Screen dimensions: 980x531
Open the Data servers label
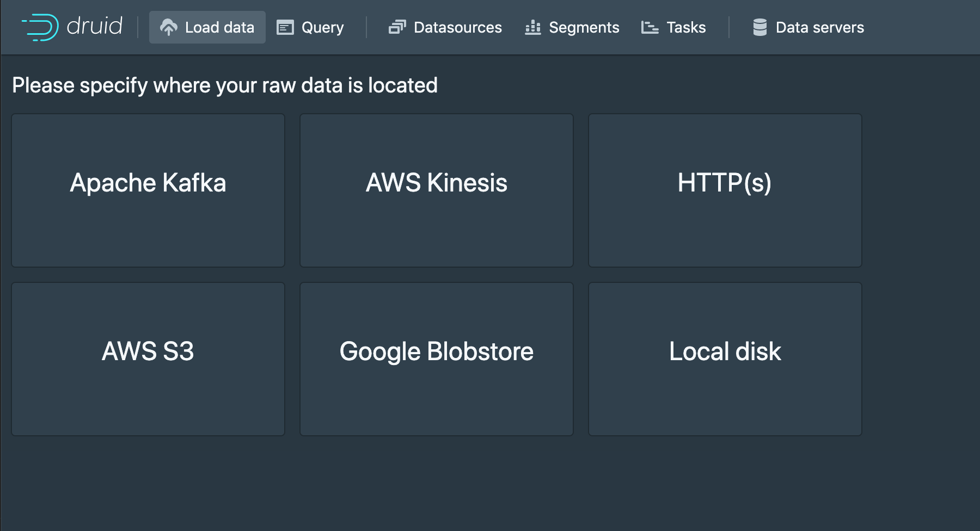[x=819, y=27]
